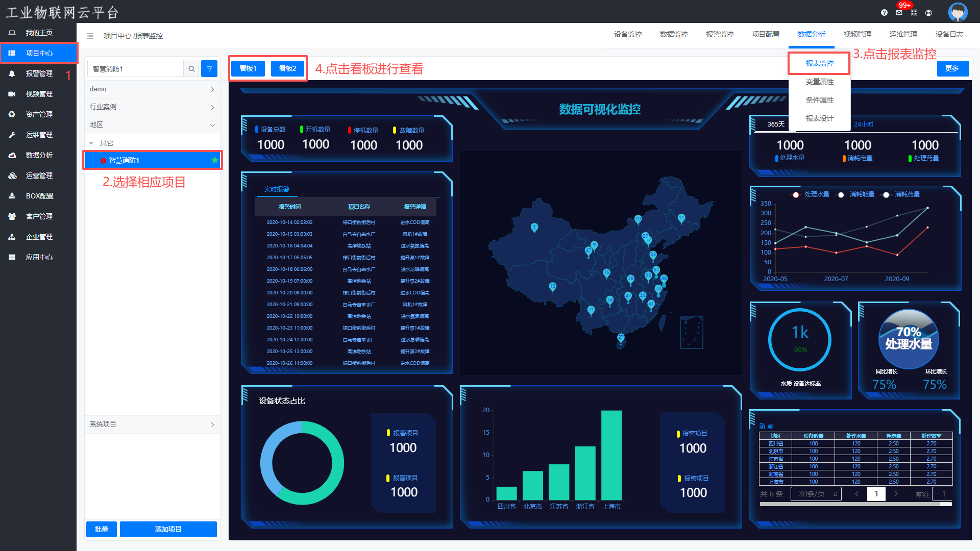The image size is (980, 551).
Task: Open the 设备监控 top tab
Action: point(628,34)
